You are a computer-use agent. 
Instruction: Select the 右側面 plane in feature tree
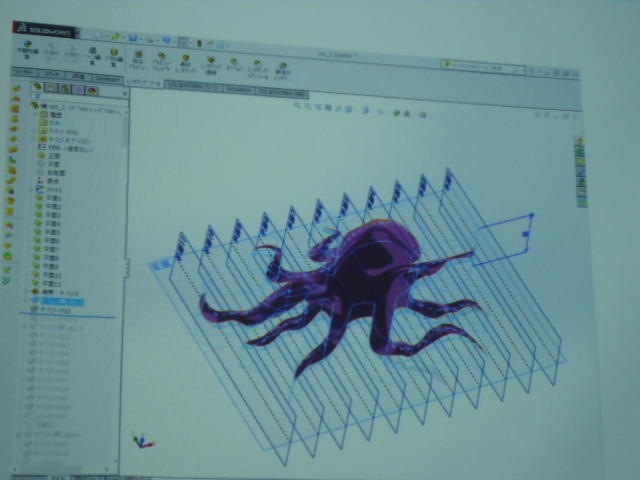pyautogui.click(x=52, y=173)
